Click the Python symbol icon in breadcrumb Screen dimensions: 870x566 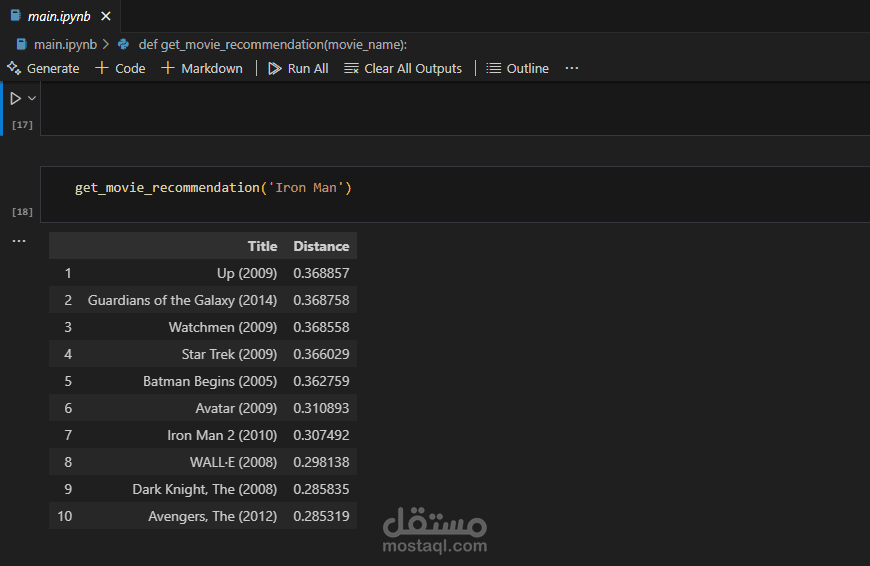coord(124,44)
